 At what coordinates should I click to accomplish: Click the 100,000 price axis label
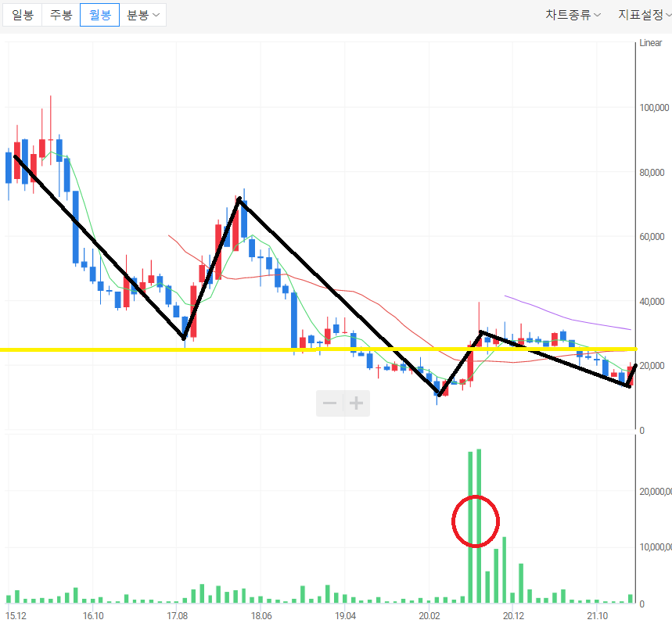654,108
